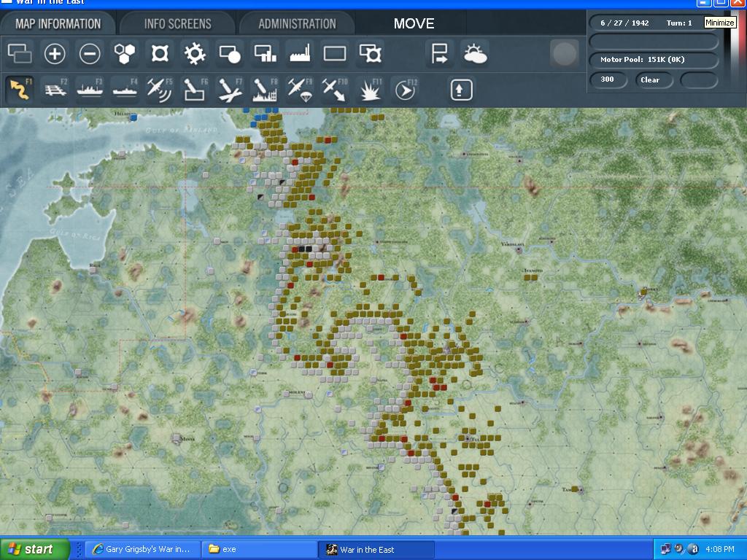Select the F2 rail movement mode
Screen dimensions: 747x560
[55, 90]
